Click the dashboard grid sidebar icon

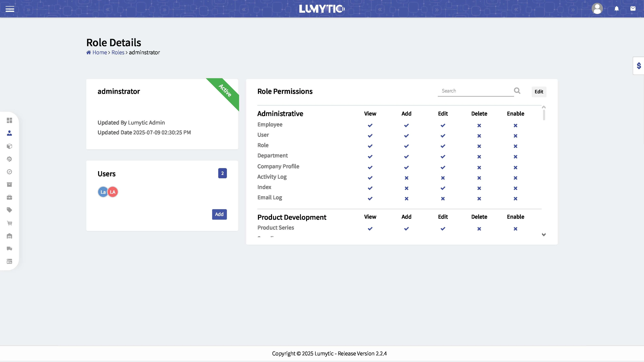point(9,120)
